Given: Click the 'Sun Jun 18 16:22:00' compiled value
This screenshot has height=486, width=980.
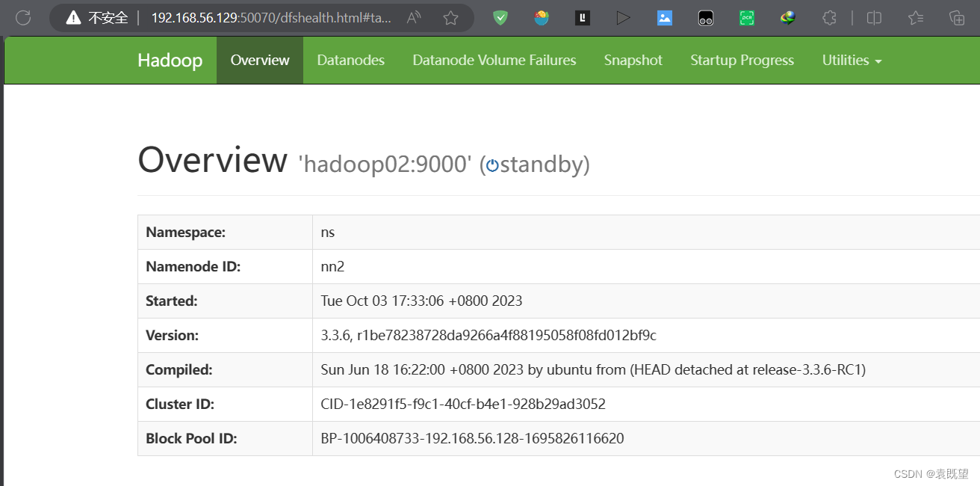Looking at the screenshot, I should pos(593,370).
